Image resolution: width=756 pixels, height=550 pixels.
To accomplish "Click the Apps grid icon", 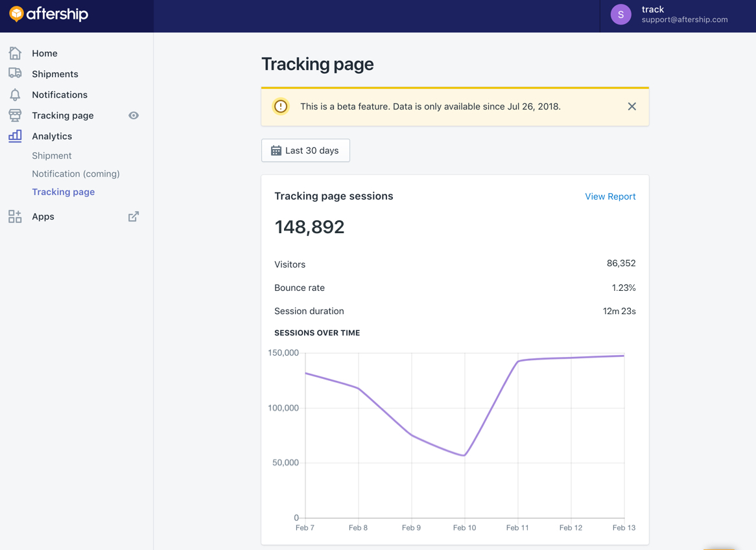I will (x=15, y=216).
